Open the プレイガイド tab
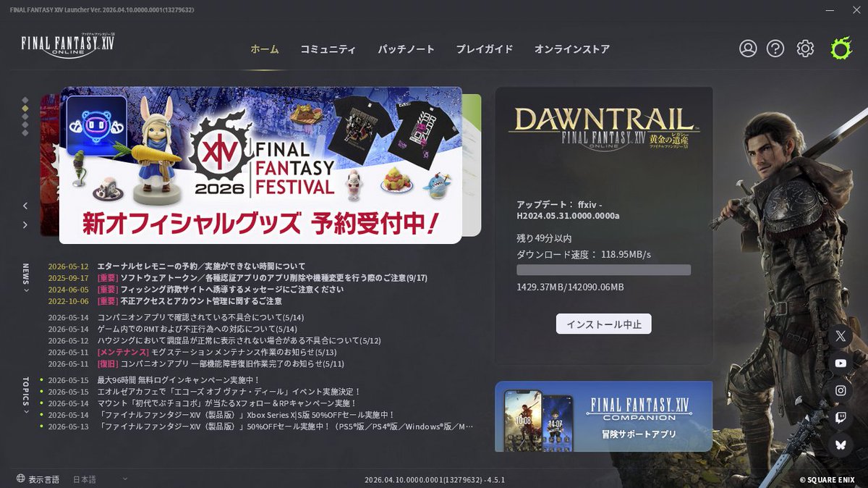This screenshot has width=868, height=488. pyautogui.click(x=484, y=49)
